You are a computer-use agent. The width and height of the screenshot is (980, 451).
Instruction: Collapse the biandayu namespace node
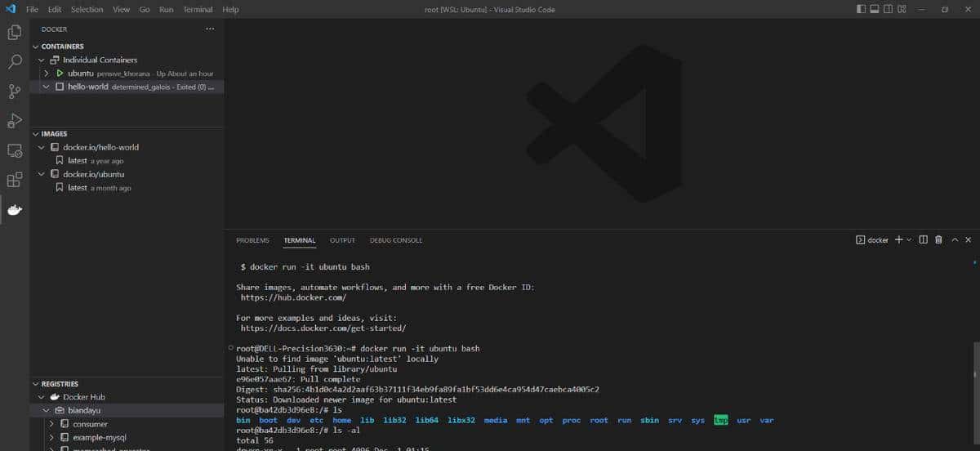point(47,410)
